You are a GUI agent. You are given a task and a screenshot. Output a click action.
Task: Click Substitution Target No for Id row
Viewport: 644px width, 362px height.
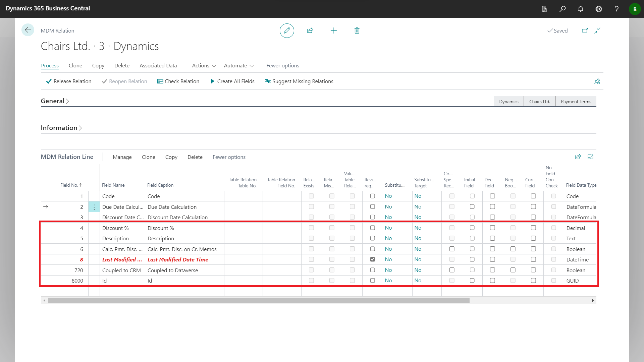418,281
